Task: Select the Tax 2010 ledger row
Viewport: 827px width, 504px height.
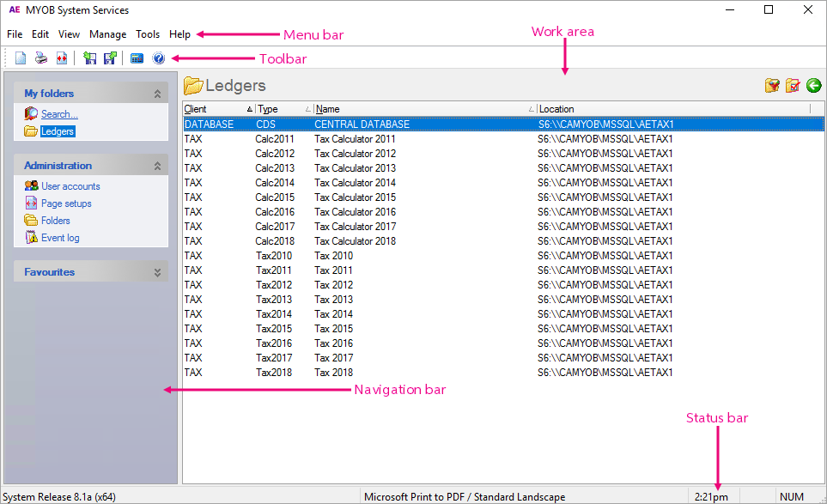Action: pyautogui.click(x=504, y=256)
